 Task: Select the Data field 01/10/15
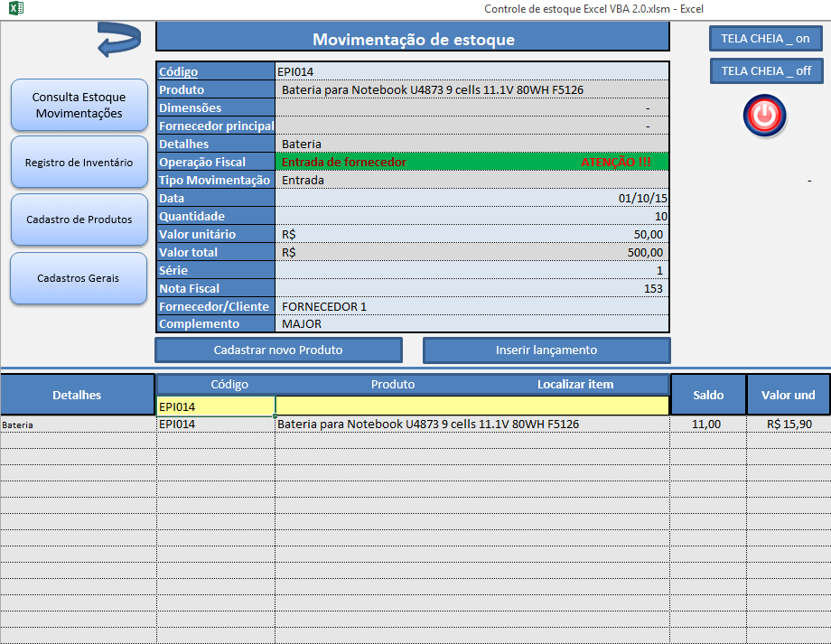tap(472, 198)
